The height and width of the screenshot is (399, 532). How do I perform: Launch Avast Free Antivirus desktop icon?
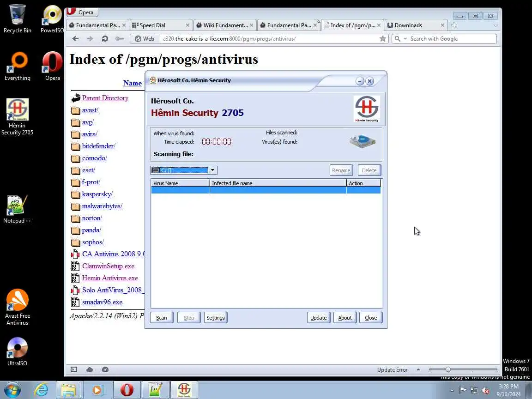(17, 307)
